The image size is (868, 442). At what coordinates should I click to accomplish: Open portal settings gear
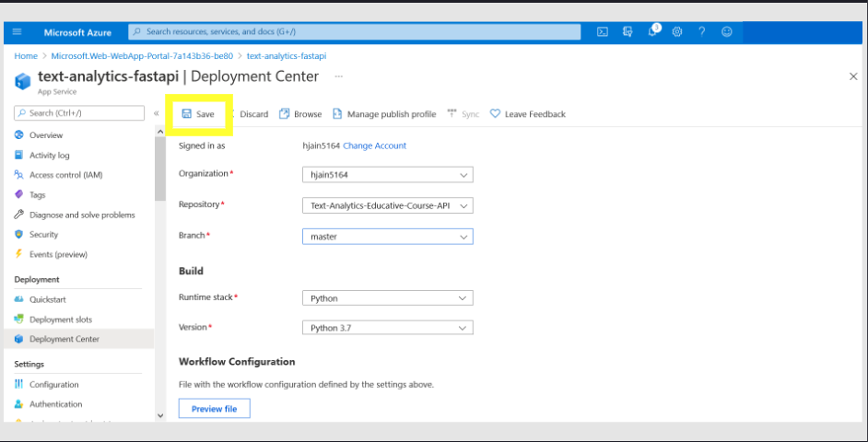click(x=677, y=32)
